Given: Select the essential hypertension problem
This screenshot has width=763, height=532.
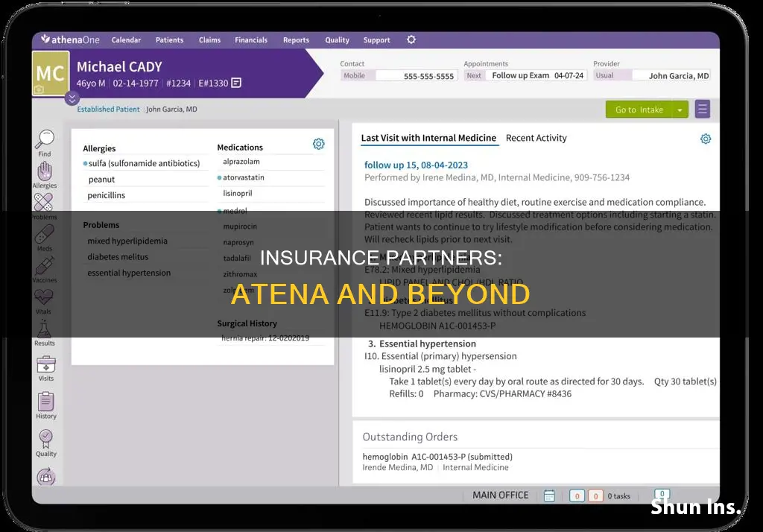Looking at the screenshot, I should click(x=129, y=273).
